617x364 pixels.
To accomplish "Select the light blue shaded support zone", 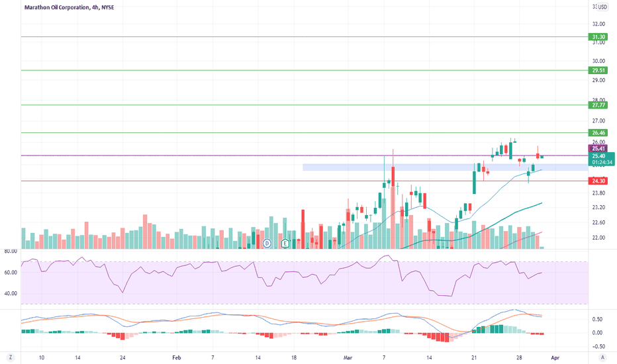I will (x=446, y=167).
